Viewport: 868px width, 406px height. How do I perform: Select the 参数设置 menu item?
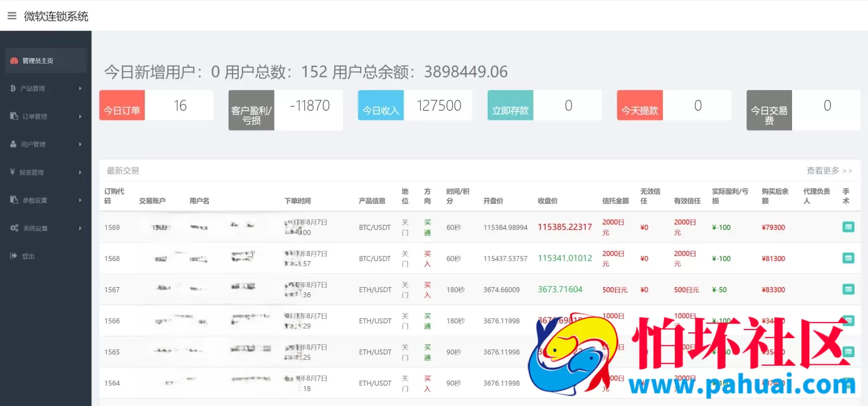pos(46,200)
